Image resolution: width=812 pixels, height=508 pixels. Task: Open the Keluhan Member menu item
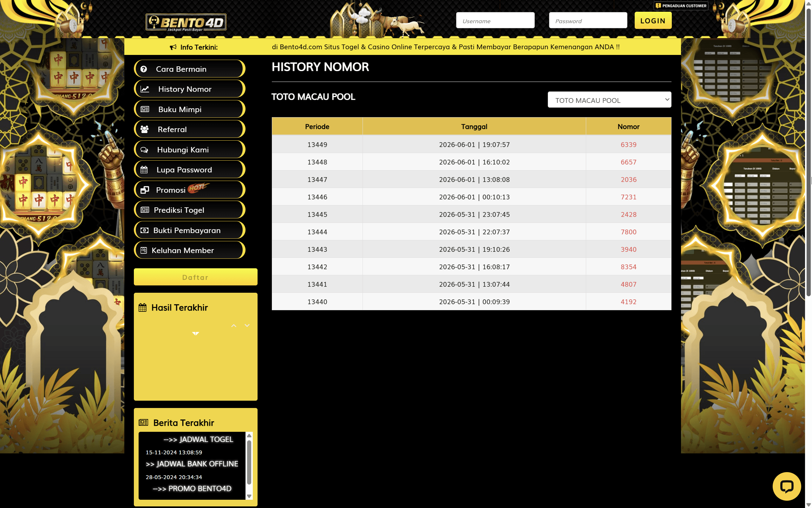(190, 250)
